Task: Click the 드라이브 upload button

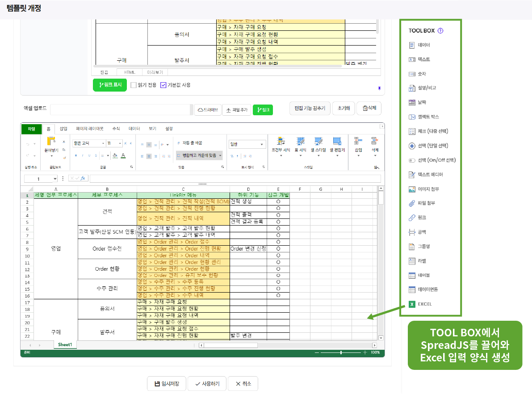Action: click(208, 109)
